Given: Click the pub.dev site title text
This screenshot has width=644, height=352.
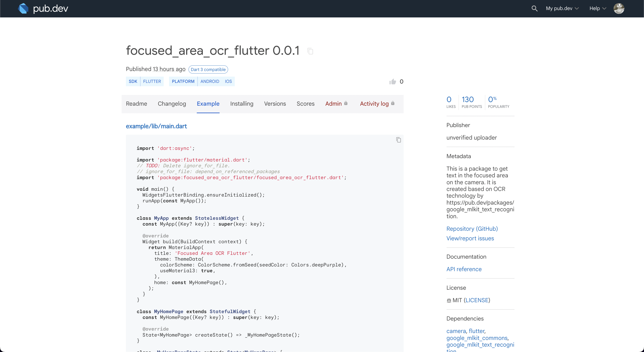Looking at the screenshot, I should 51,8.
